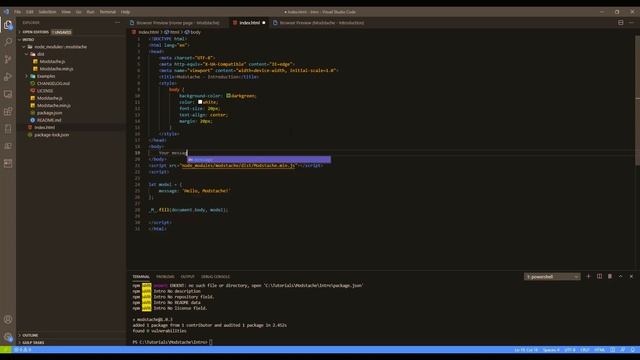This screenshot has width=640, height=360.
Task: Click the feedback icon in status bar
Action: pyautogui.click(x=623, y=350)
